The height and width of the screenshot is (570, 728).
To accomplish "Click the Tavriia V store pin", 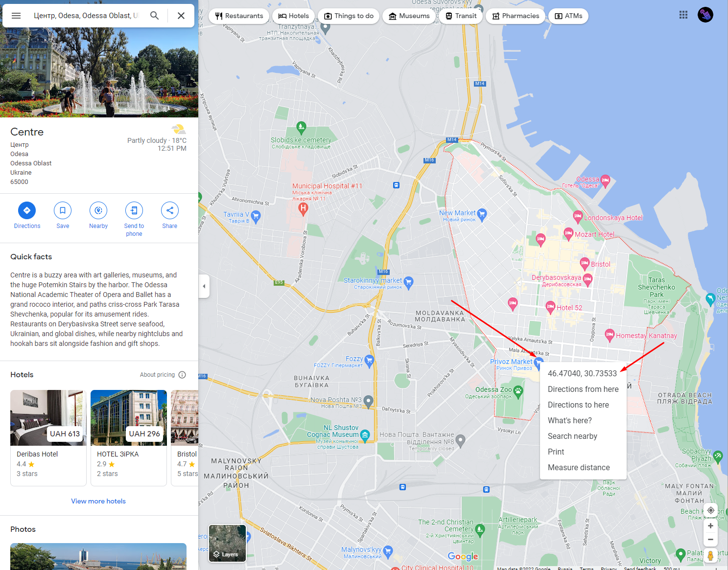I will (x=256, y=216).
